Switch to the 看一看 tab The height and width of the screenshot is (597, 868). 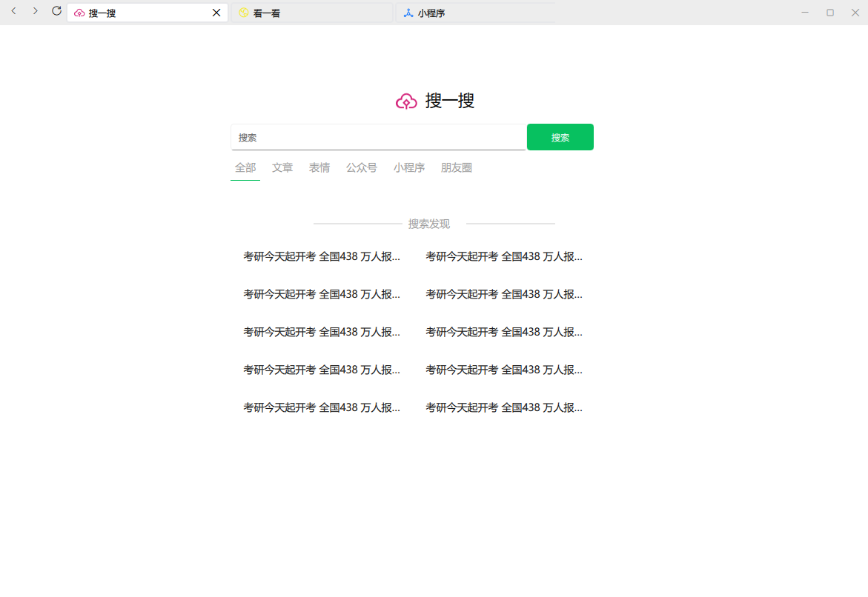click(311, 13)
